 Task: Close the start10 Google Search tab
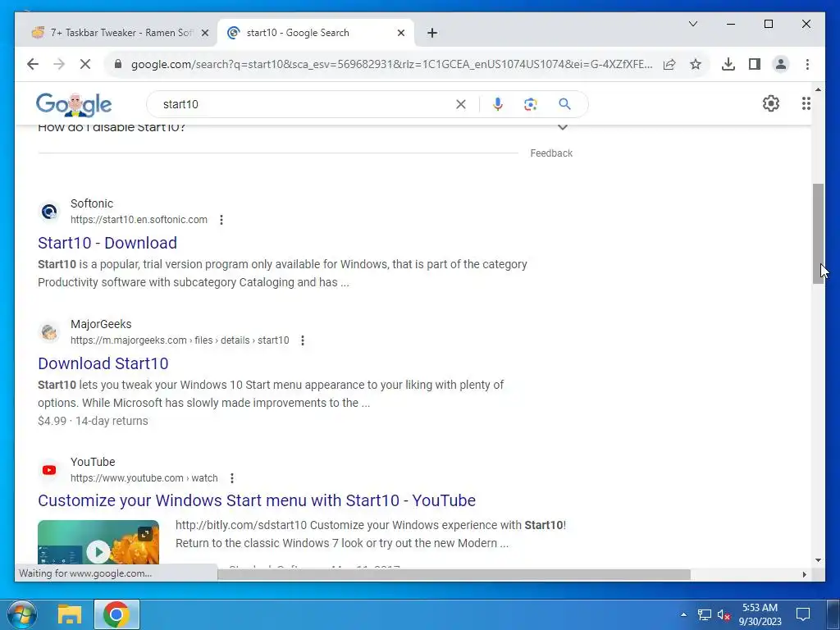click(400, 33)
